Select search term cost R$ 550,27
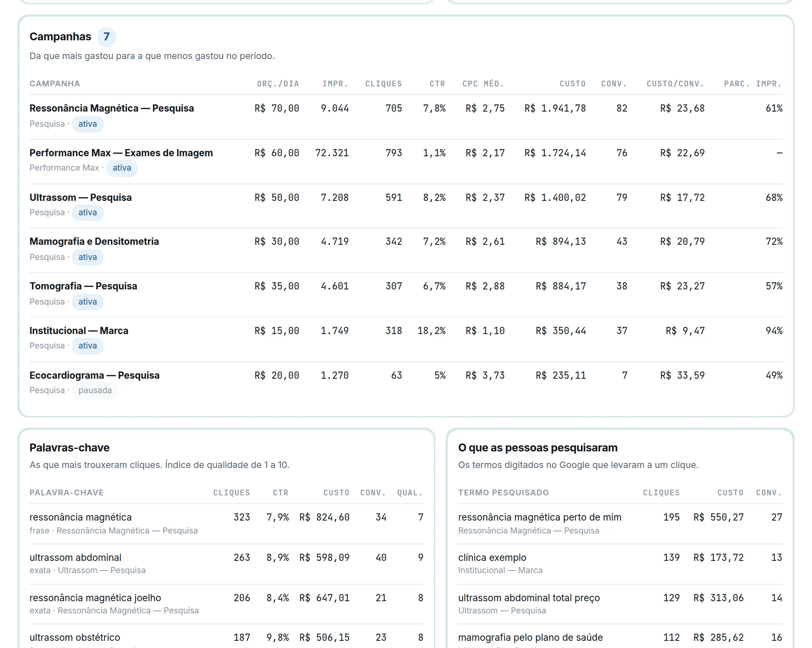The image size is (812, 648). (x=718, y=517)
